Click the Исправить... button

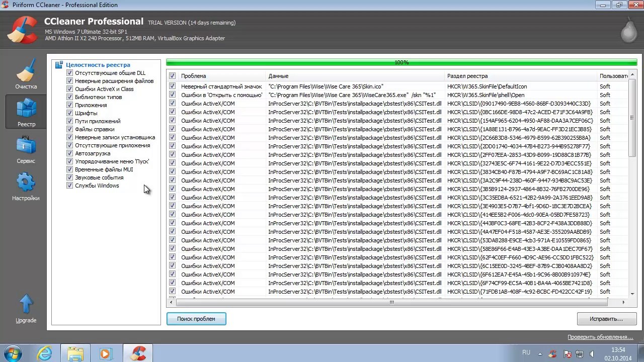tap(607, 319)
